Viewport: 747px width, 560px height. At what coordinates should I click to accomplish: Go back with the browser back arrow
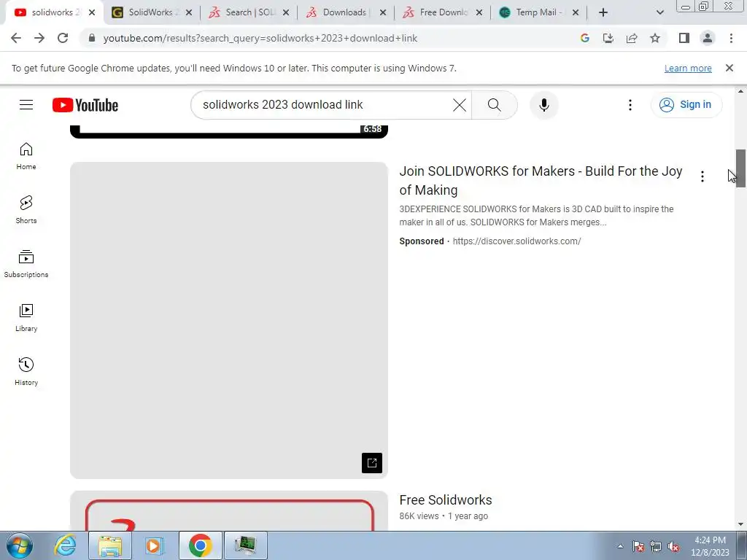16,38
